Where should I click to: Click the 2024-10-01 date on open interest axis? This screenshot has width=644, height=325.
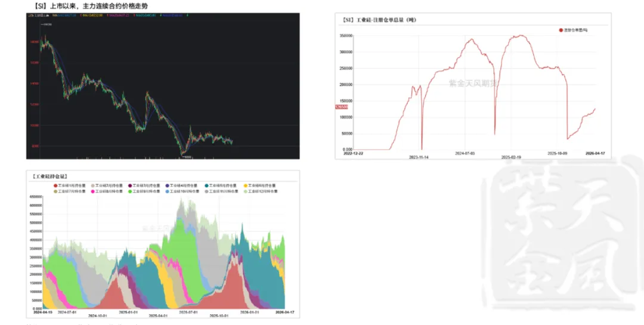tap(98, 315)
